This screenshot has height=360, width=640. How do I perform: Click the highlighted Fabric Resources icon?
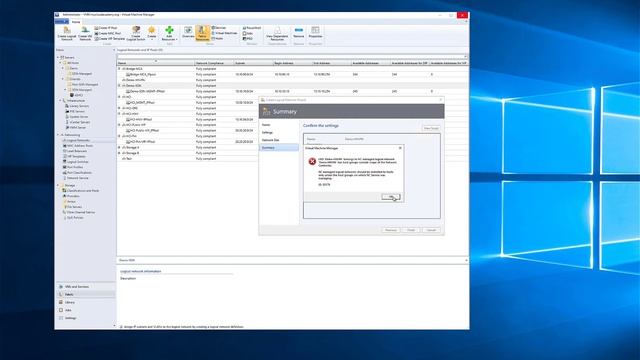coord(202,33)
